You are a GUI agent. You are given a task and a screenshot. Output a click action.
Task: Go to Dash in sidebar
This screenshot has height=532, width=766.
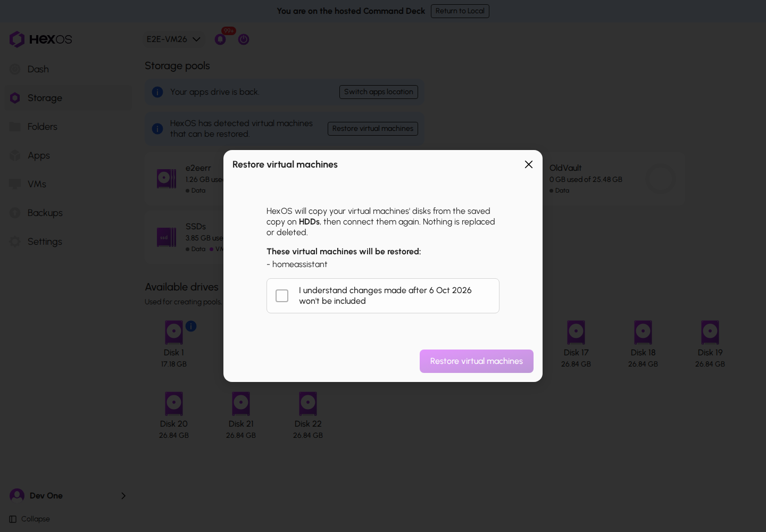coord(68,69)
